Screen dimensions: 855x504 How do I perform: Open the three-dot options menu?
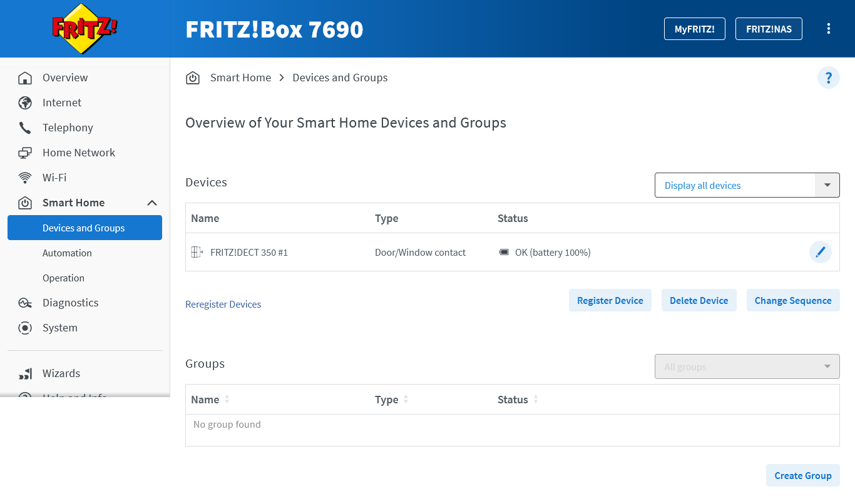point(829,29)
